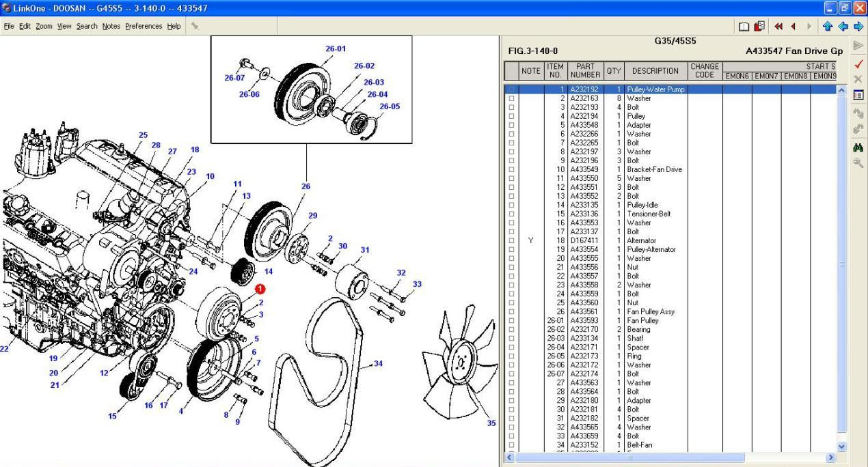Image resolution: width=868 pixels, height=467 pixels.
Task: Click callout 29 adapter label
Action: [312, 216]
